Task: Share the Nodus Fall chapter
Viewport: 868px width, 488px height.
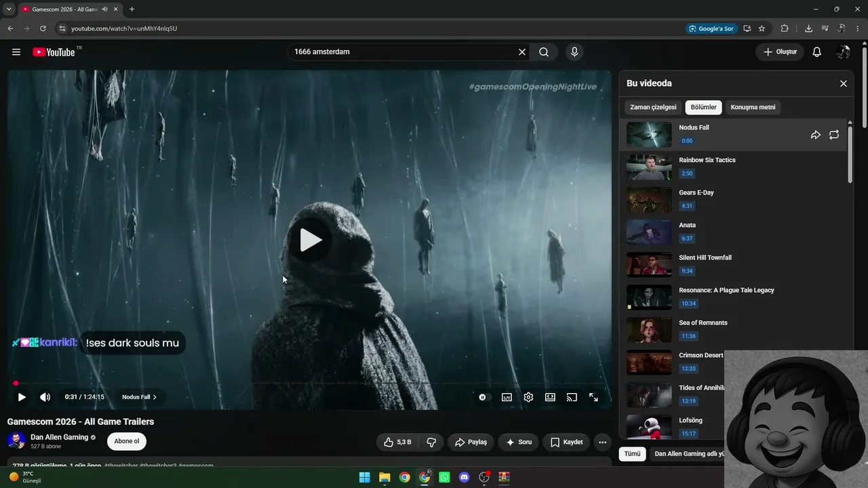Action: point(816,135)
